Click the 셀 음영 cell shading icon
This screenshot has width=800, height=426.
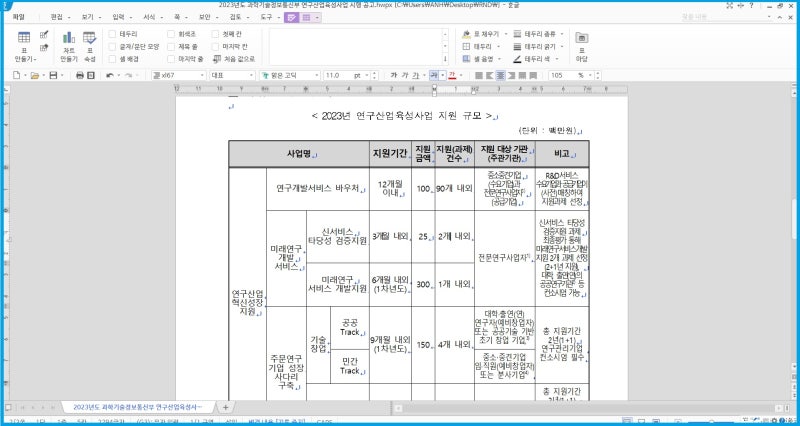pos(466,59)
